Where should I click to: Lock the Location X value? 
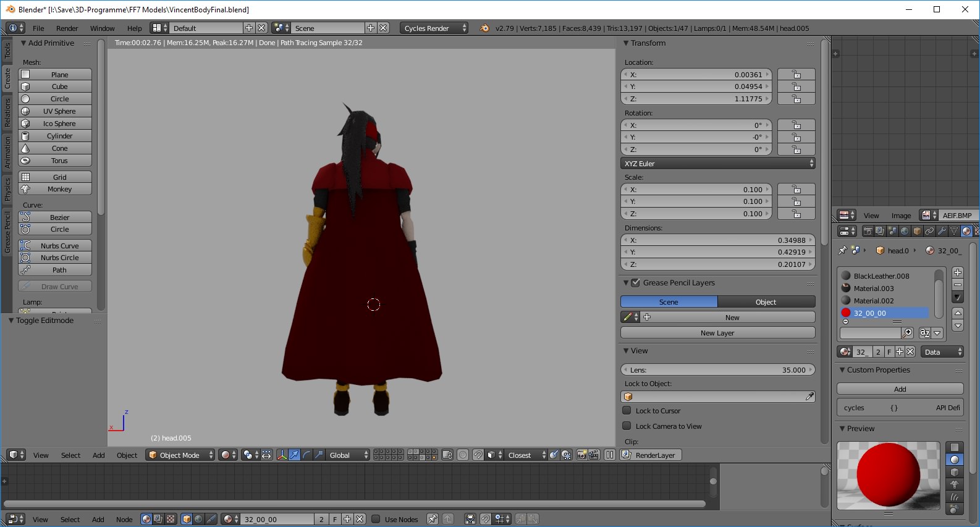796,75
